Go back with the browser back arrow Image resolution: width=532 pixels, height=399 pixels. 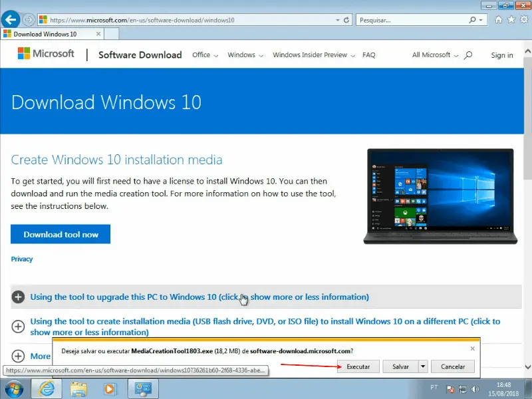tap(11, 20)
